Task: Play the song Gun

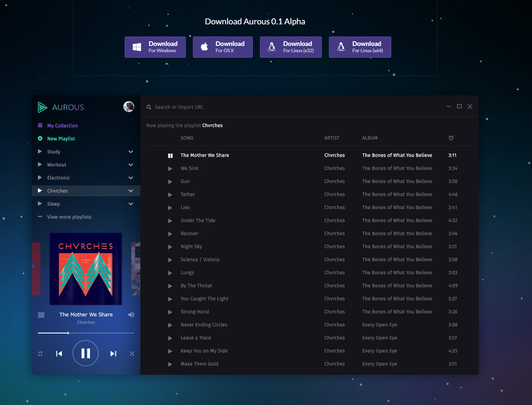Action: click(170, 181)
